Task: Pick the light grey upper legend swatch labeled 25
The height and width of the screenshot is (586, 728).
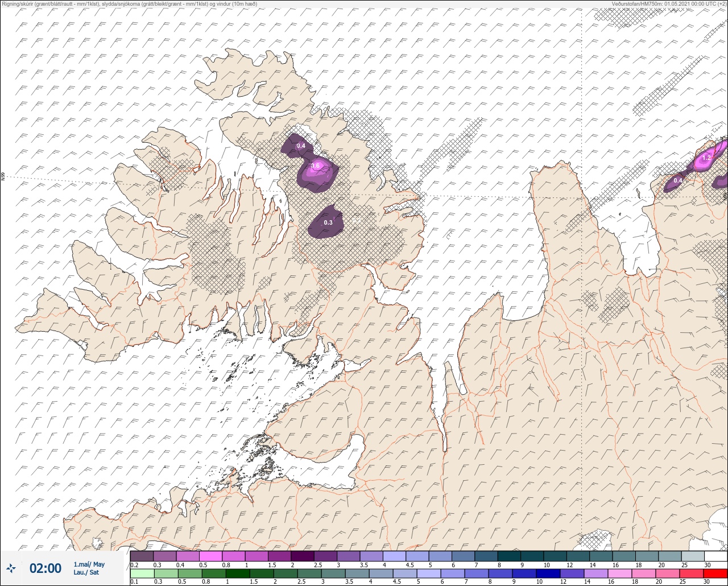Action: (693, 556)
